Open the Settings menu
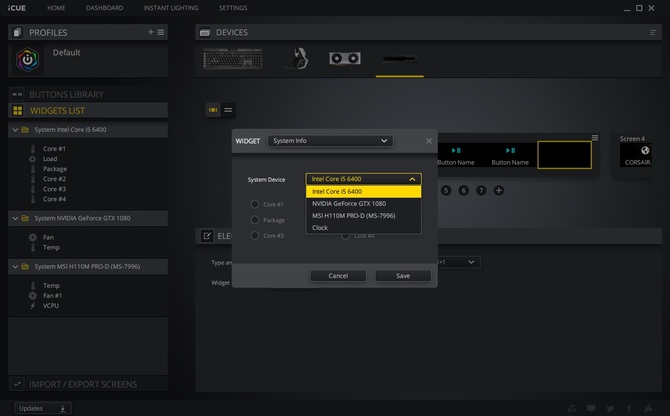The image size is (670, 416). pos(233,8)
